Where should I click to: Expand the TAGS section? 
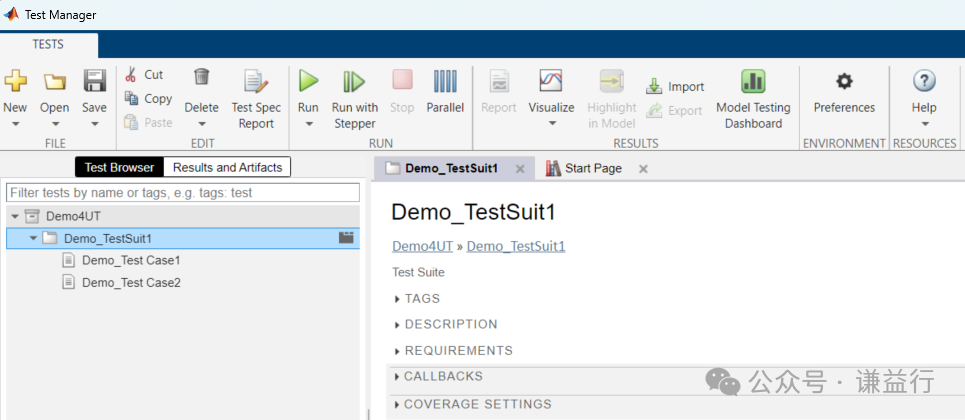[x=397, y=299]
